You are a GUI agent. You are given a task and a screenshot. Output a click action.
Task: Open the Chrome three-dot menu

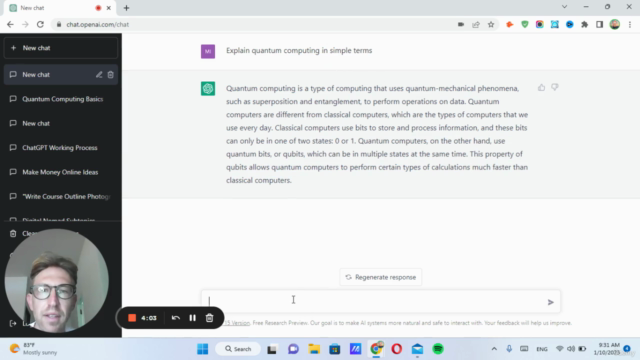(630, 24)
